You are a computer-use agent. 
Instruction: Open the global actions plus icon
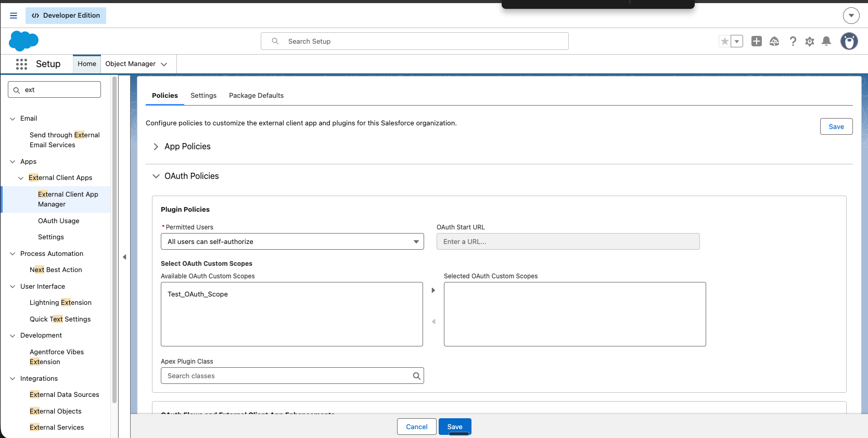click(757, 42)
